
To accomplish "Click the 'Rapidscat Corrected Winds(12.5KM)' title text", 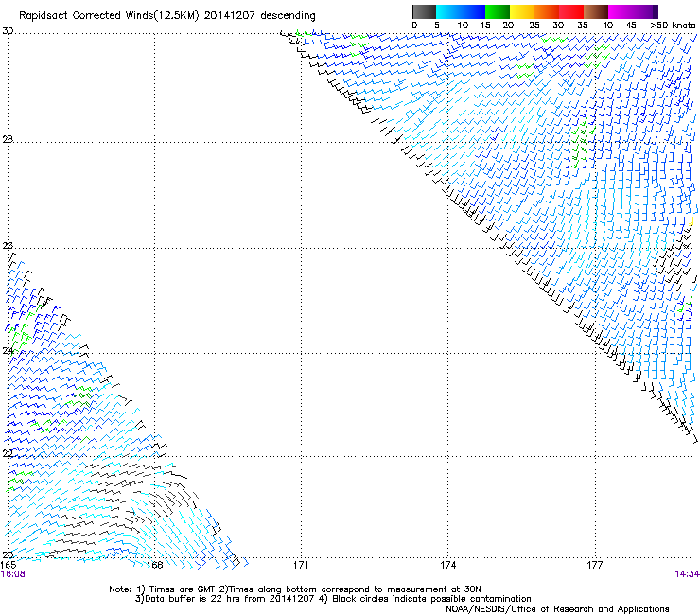I will tap(109, 16).
